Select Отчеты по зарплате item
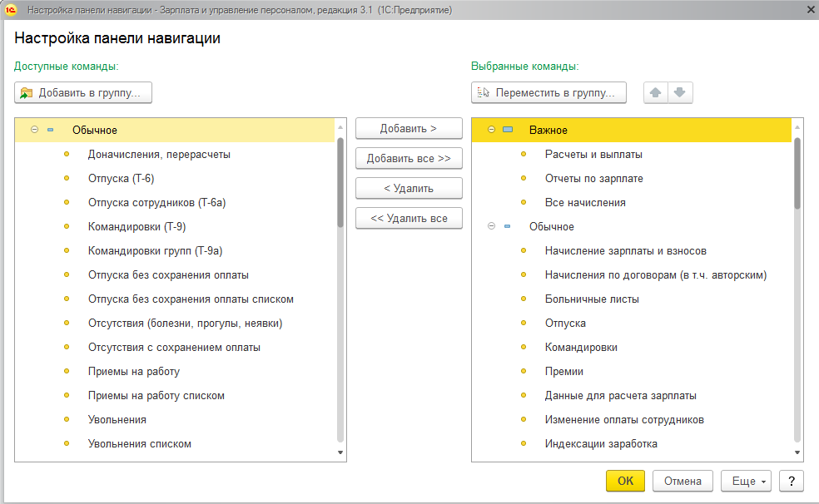This screenshot has width=819, height=504. (x=593, y=178)
